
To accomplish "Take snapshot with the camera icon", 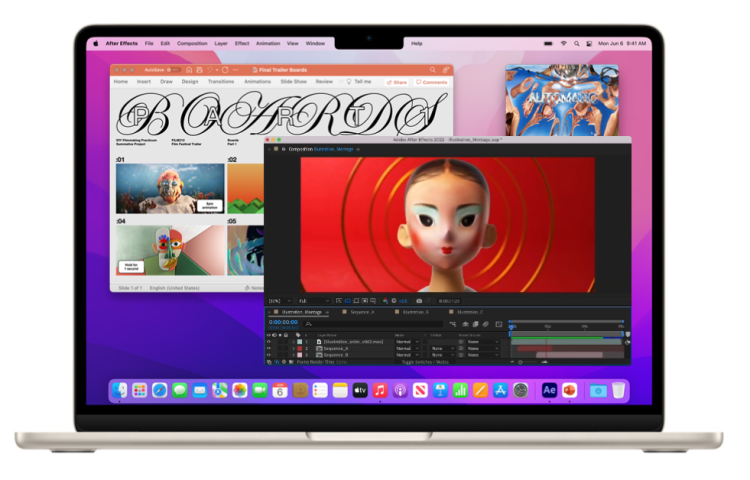I will 419,300.
